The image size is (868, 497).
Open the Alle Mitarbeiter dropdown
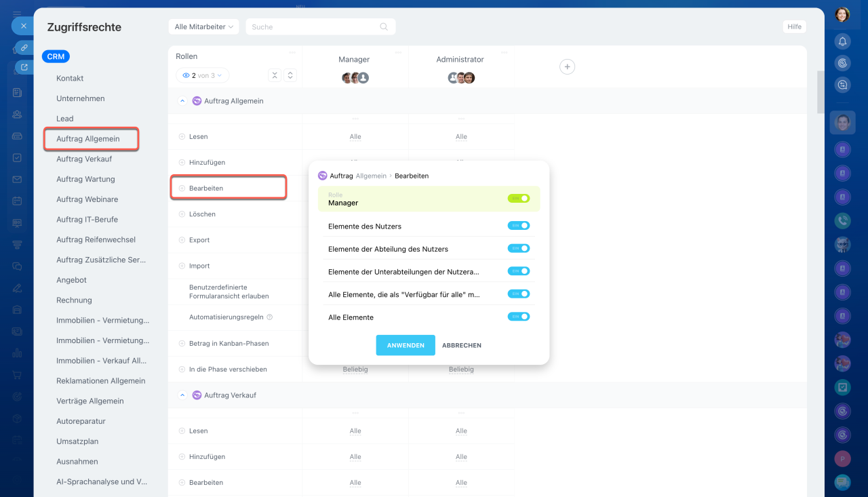coord(203,27)
